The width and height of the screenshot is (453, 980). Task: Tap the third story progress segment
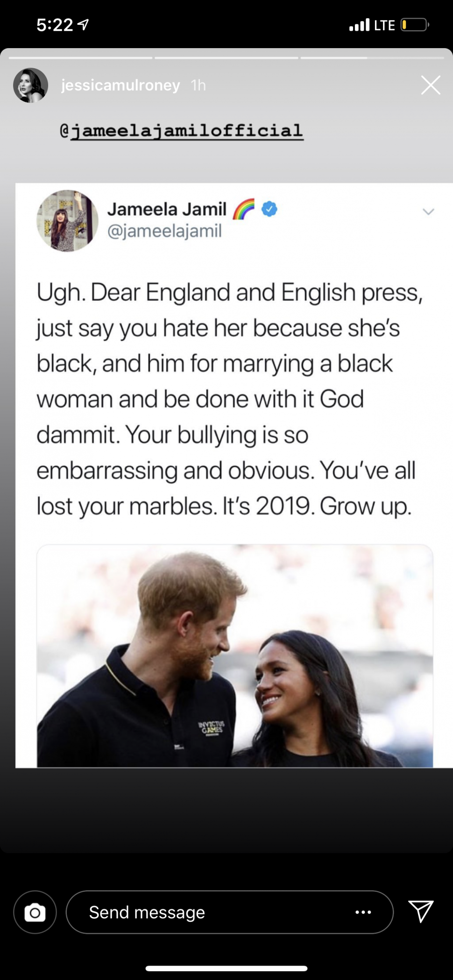372,58
